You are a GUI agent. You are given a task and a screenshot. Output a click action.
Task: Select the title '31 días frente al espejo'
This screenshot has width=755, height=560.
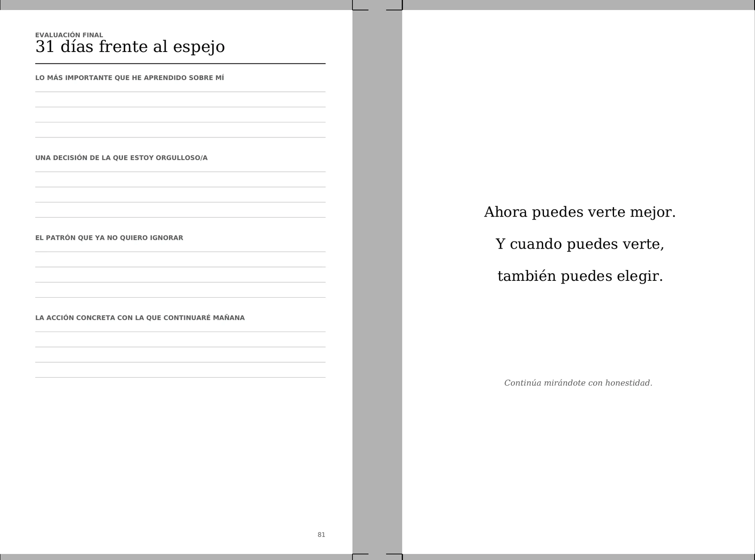[130, 47]
